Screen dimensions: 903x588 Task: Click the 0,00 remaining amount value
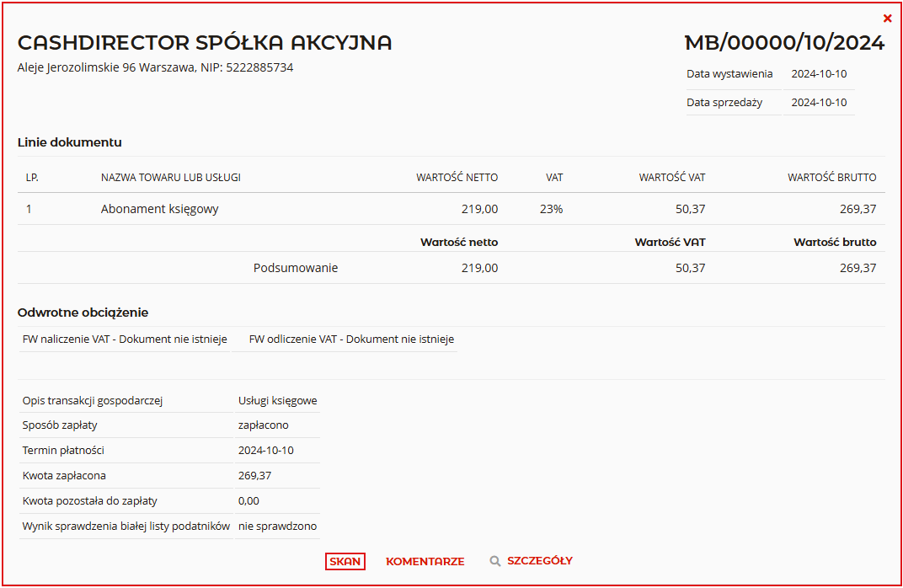point(248,501)
